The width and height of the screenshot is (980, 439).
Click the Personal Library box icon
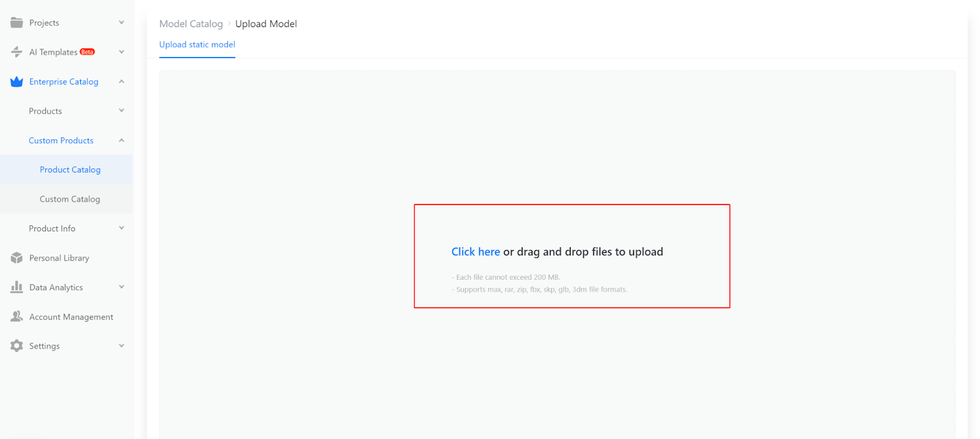[17, 258]
